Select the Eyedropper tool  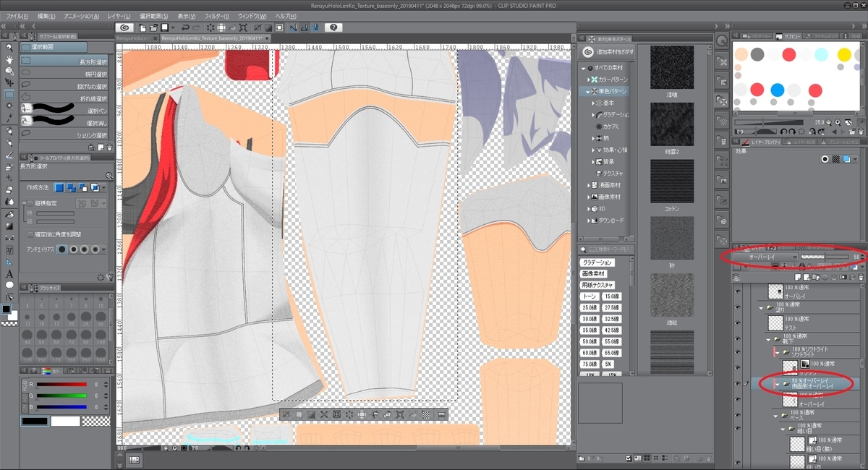click(x=9, y=118)
